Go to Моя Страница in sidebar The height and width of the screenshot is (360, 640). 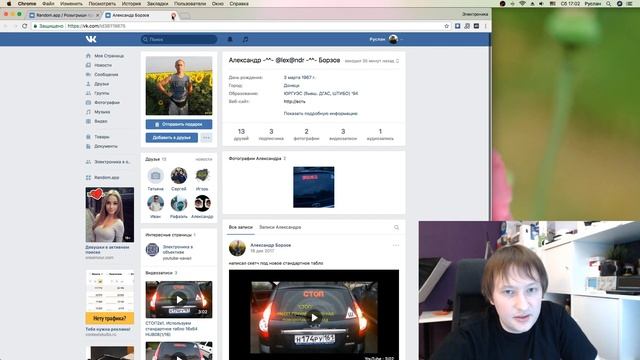click(109, 56)
